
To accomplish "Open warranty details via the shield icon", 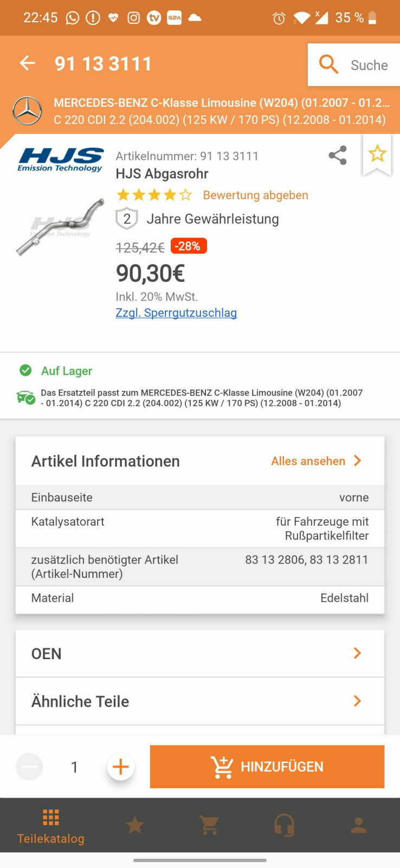I will pos(126,219).
